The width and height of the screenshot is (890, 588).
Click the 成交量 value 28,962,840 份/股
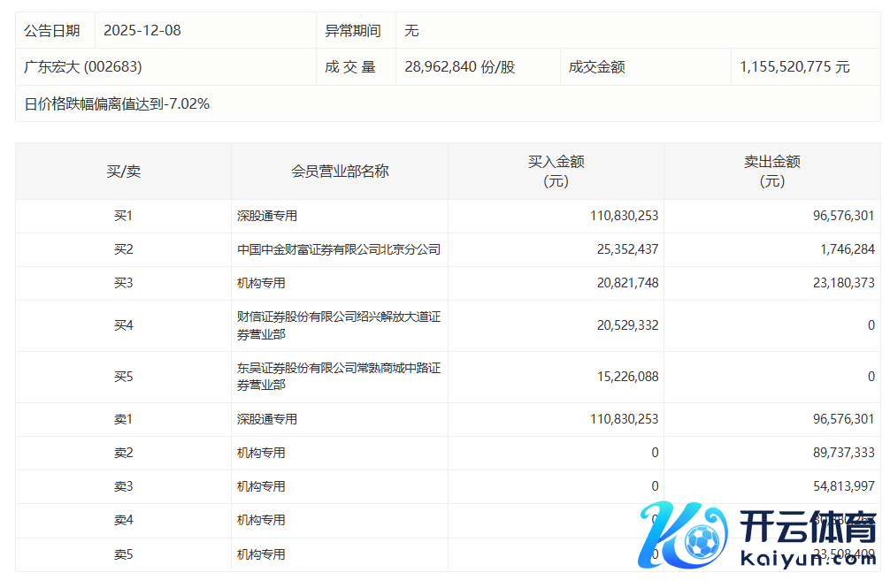tap(459, 67)
